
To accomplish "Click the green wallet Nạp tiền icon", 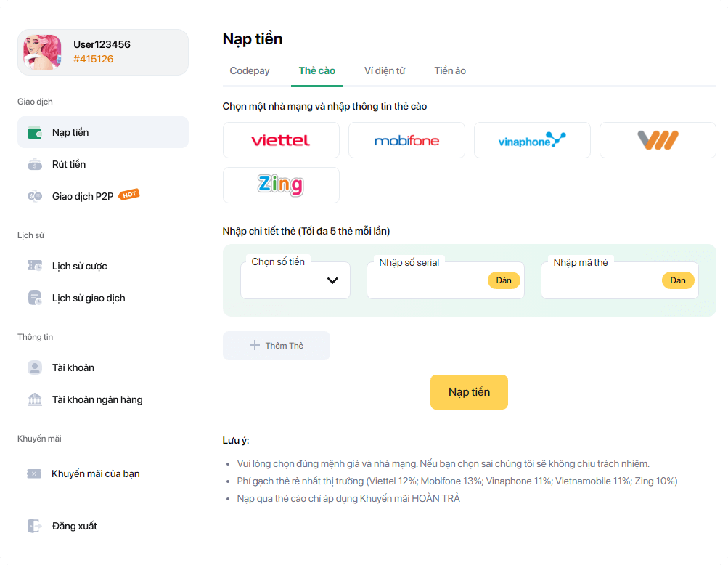I will 35,133.
